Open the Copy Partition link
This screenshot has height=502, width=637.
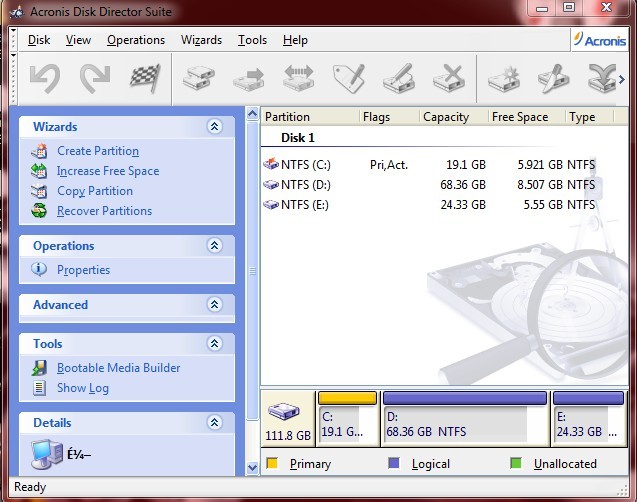point(95,191)
